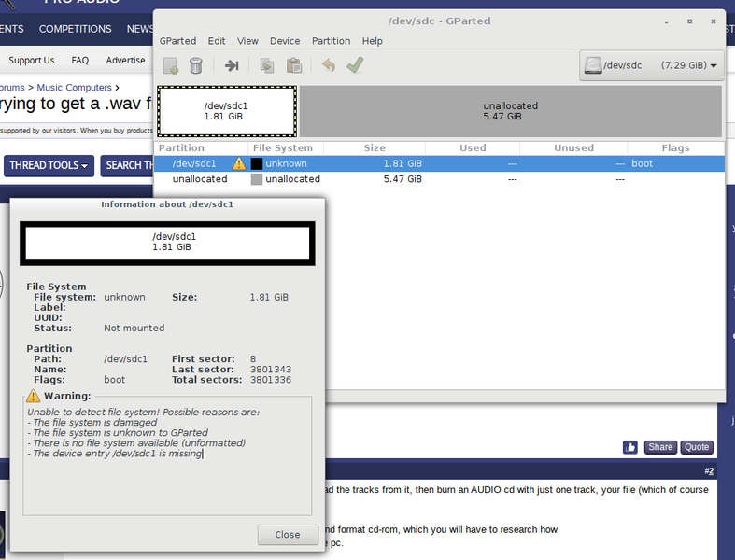Image resolution: width=735 pixels, height=560 pixels.
Task: Click the thumbs-up like icon on forum post
Action: (x=630, y=447)
